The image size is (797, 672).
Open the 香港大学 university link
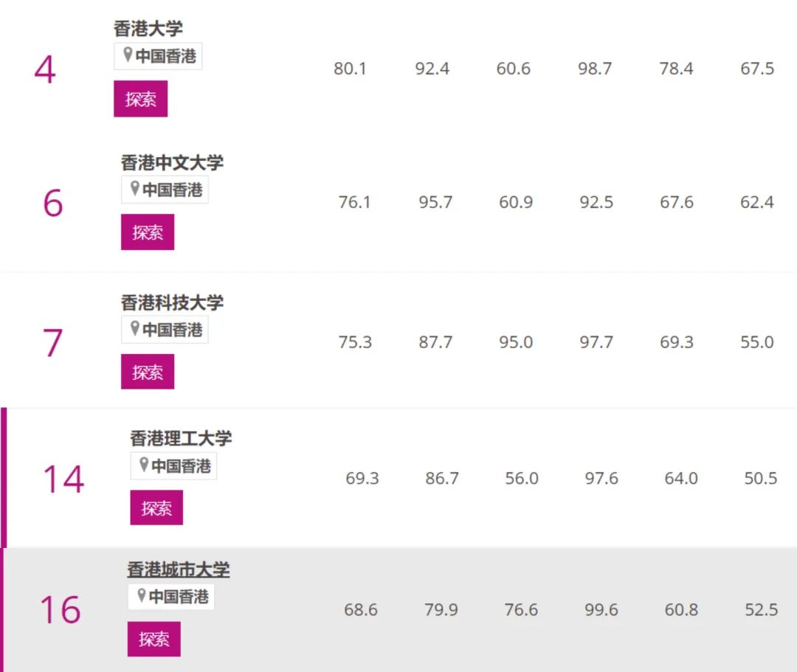pyautogui.click(x=148, y=29)
